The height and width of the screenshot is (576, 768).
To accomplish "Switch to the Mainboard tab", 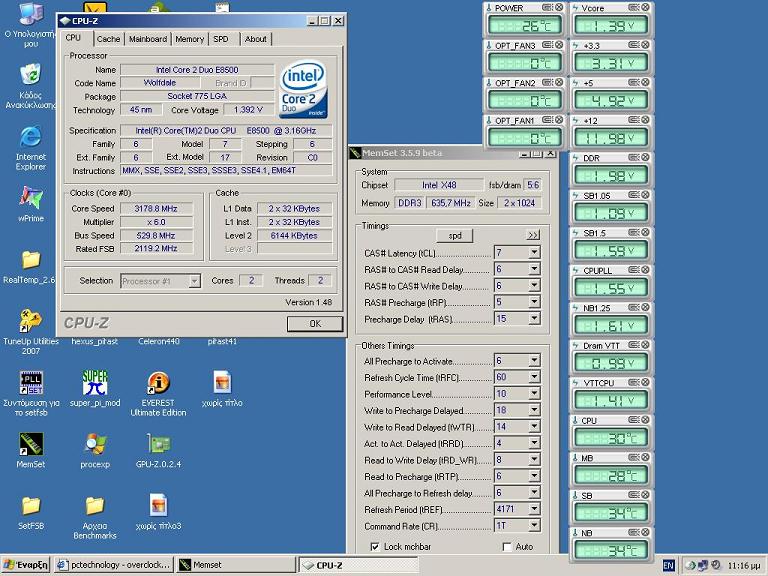I will [x=148, y=39].
